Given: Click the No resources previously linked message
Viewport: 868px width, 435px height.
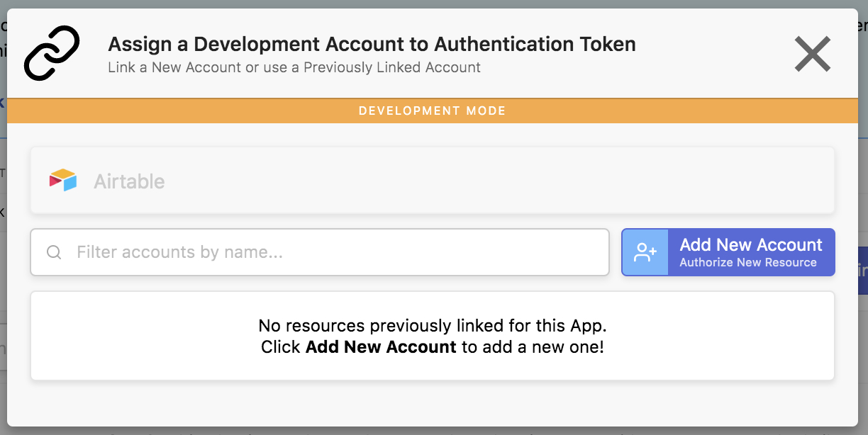Looking at the screenshot, I should click(x=432, y=326).
